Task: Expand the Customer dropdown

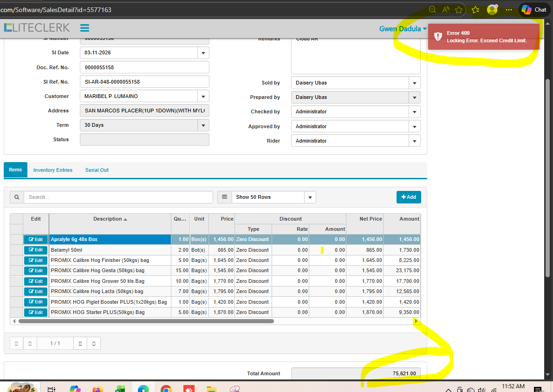Action: pos(203,96)
